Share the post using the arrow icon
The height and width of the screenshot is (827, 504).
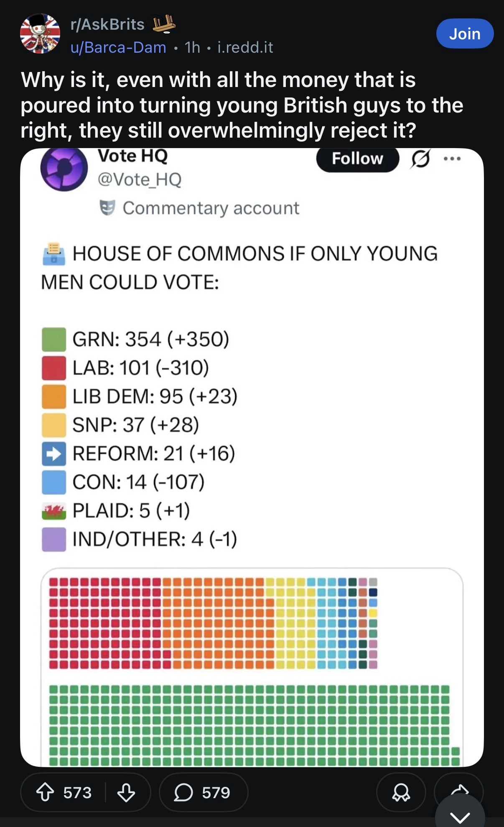tap(460, 789)
